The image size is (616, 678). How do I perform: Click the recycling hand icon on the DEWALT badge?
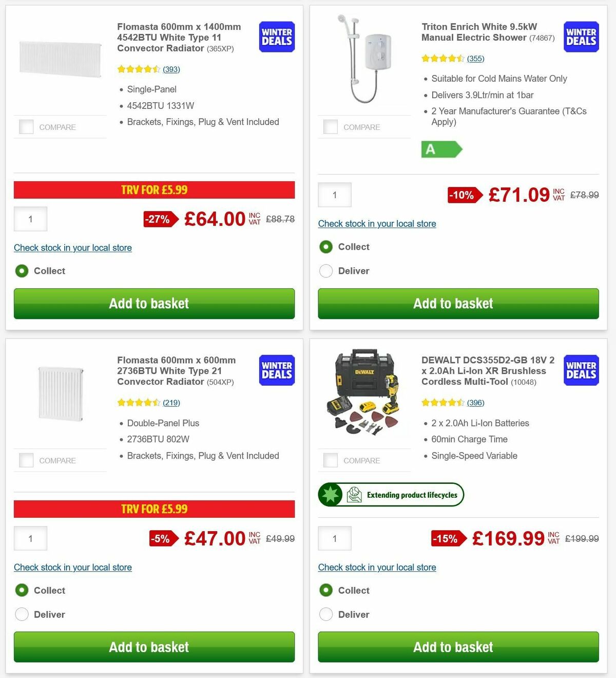click(x=353, y=494)
